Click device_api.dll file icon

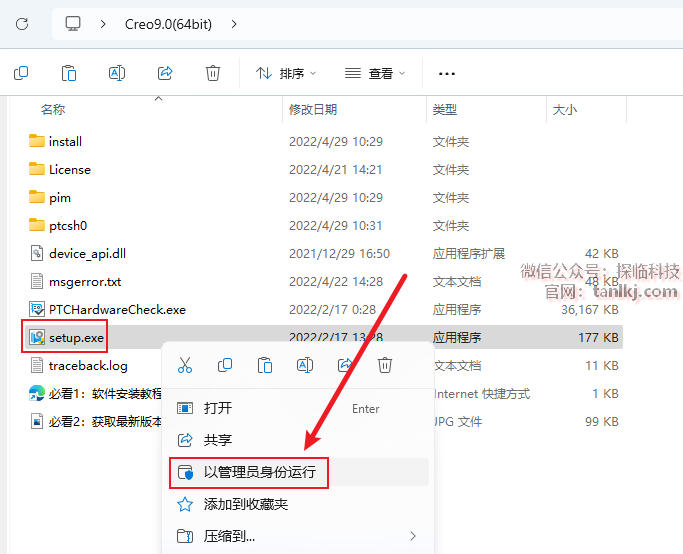click(x=37, y=253)
